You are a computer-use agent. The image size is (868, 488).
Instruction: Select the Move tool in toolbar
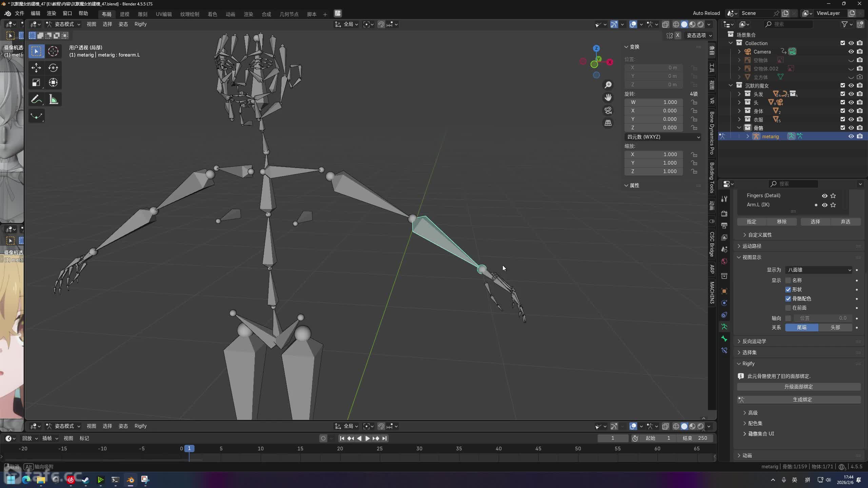[x=36, y=67]
